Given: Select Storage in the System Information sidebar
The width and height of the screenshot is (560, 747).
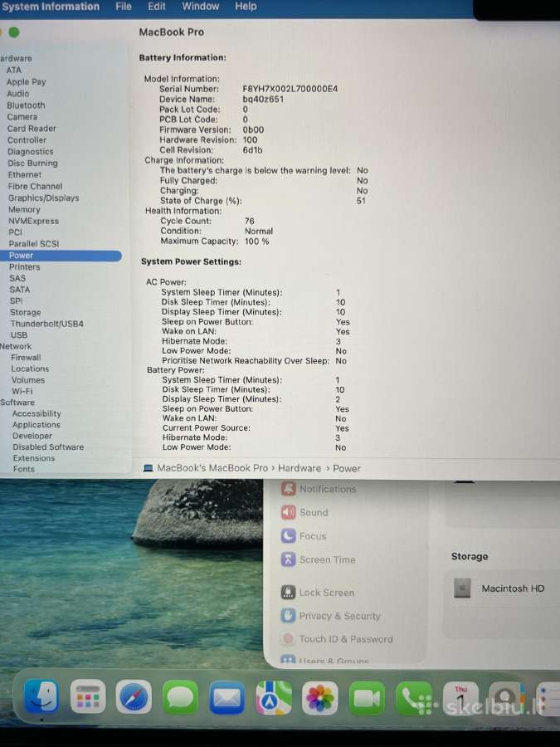Looking at the screenshot, I should [x=25, y=313].
